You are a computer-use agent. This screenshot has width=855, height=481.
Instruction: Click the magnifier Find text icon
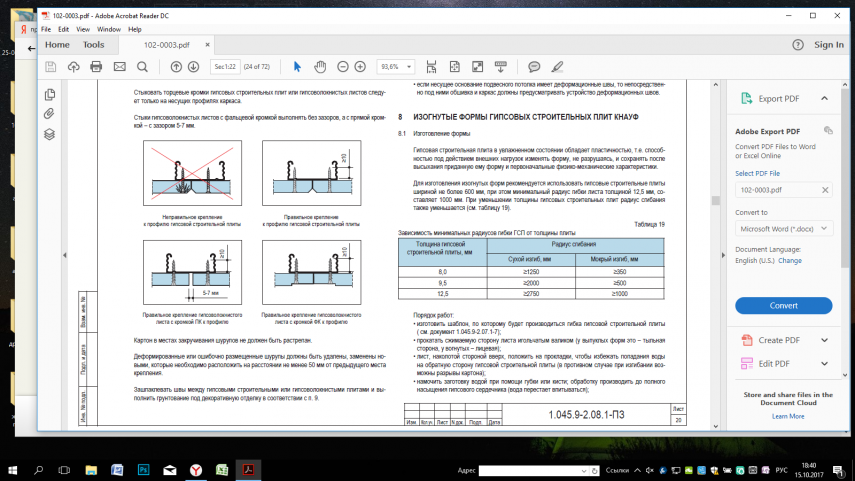tap(143, 66)
